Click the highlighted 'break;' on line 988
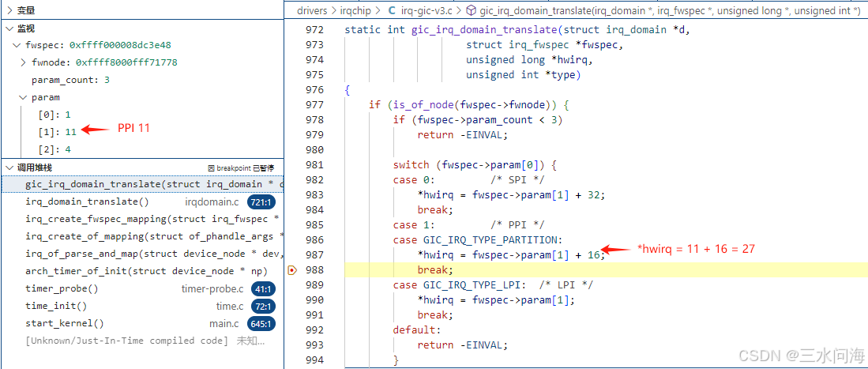This screenshot has height=369, width=868. point(435,270)
